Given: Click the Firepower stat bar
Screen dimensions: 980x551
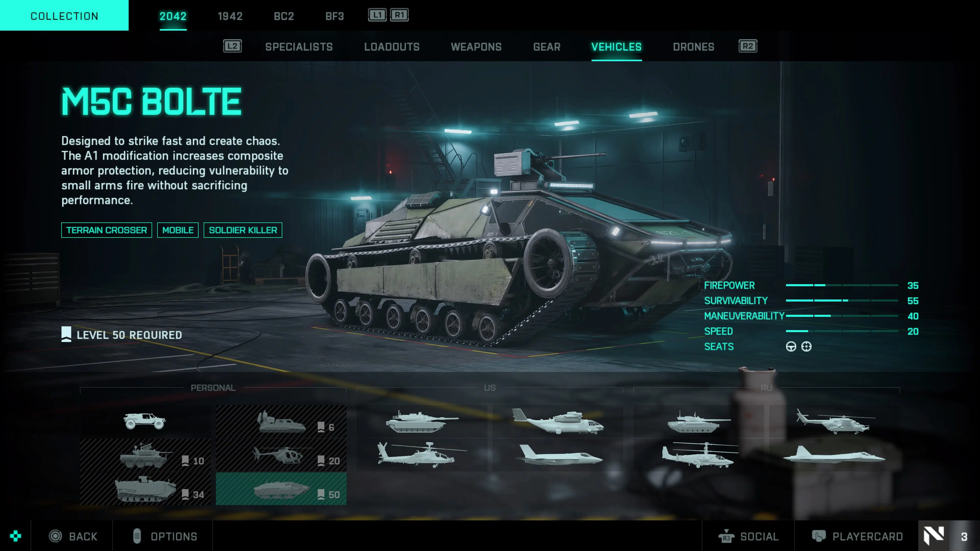Looking at the screenshot, I should pos(842,285).
